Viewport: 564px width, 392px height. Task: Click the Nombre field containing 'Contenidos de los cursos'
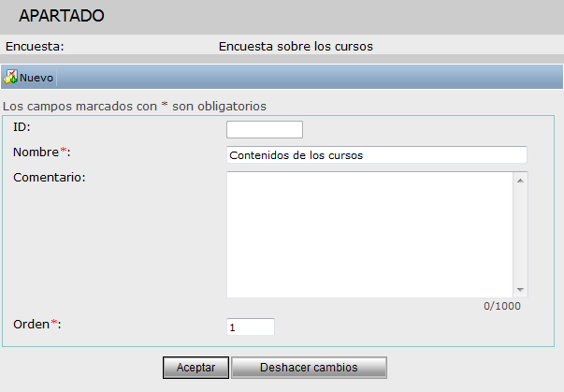(x=377, y=155)
